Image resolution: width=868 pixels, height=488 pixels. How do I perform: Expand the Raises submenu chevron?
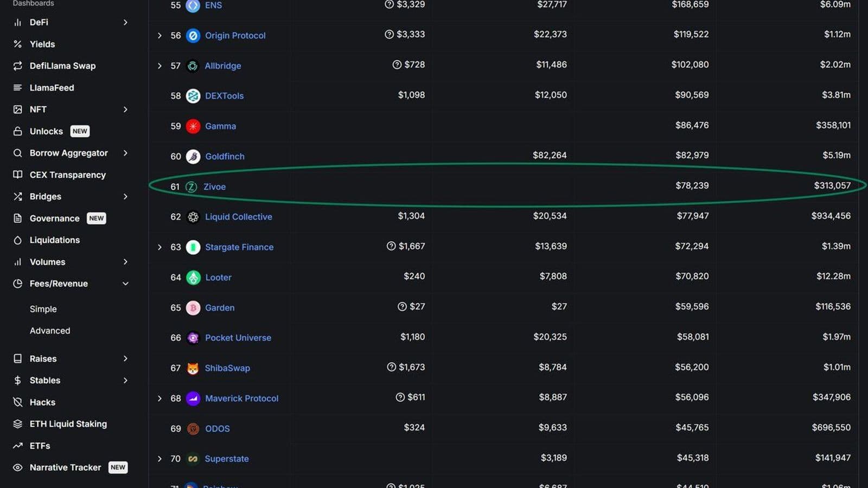point(125,358)
